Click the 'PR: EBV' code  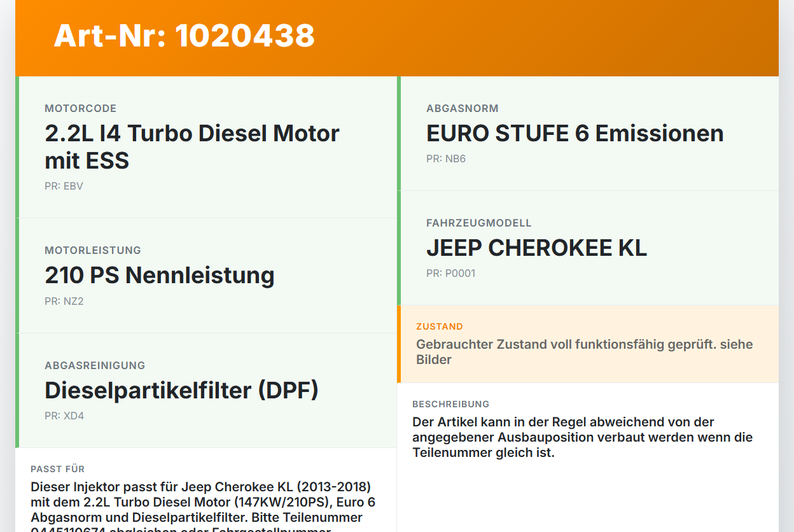64,186
